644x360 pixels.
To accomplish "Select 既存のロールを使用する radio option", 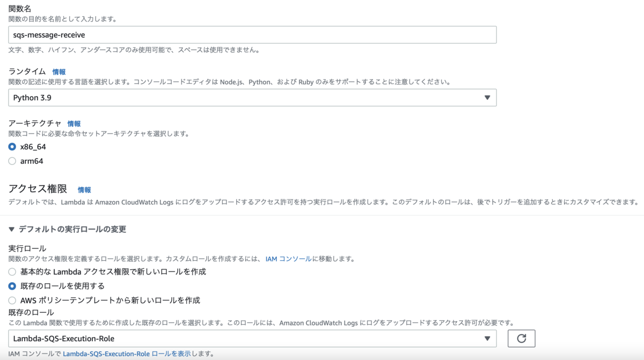I will [12, 286].
